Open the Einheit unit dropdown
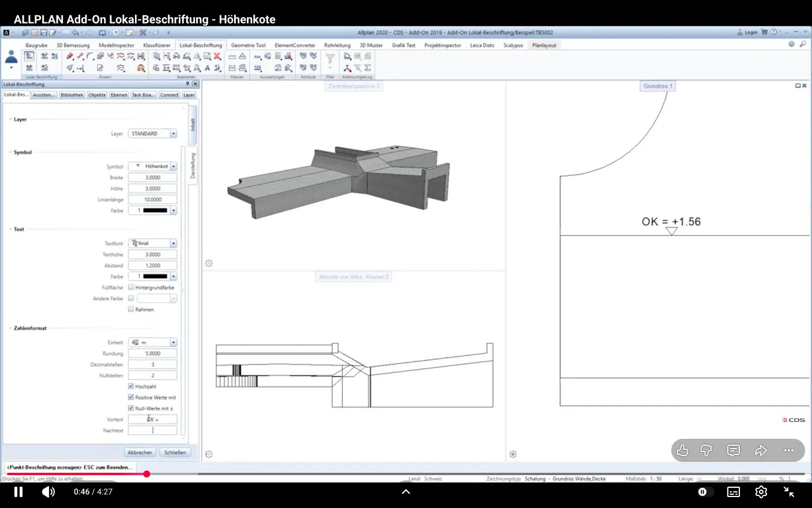 pos(173,343)
